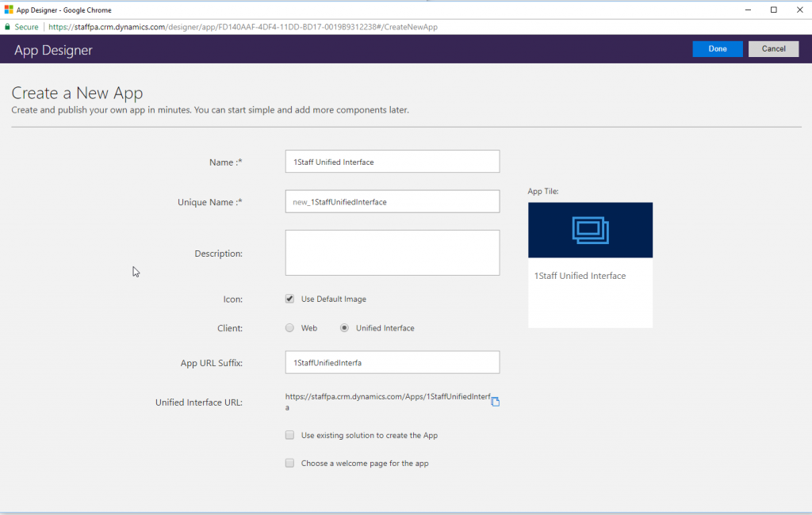Click the Cancel button
The image size is (812, 515).
[x=773, y=48]
